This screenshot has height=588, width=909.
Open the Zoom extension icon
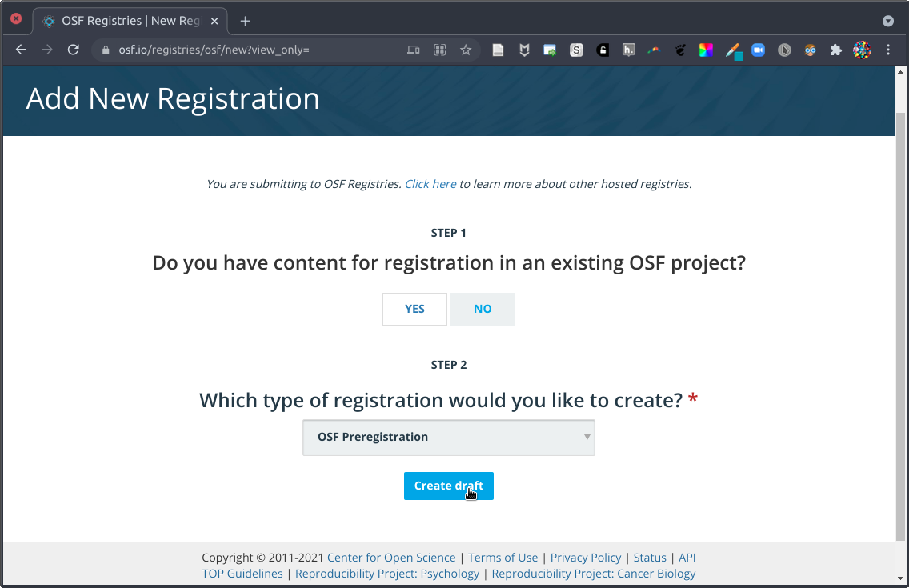pos(758,50)
